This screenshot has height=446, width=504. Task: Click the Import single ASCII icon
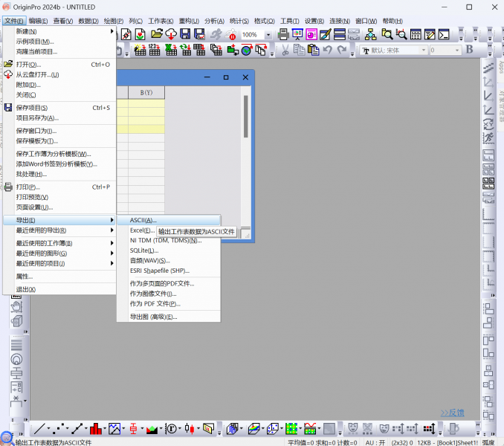pos(155,50)
